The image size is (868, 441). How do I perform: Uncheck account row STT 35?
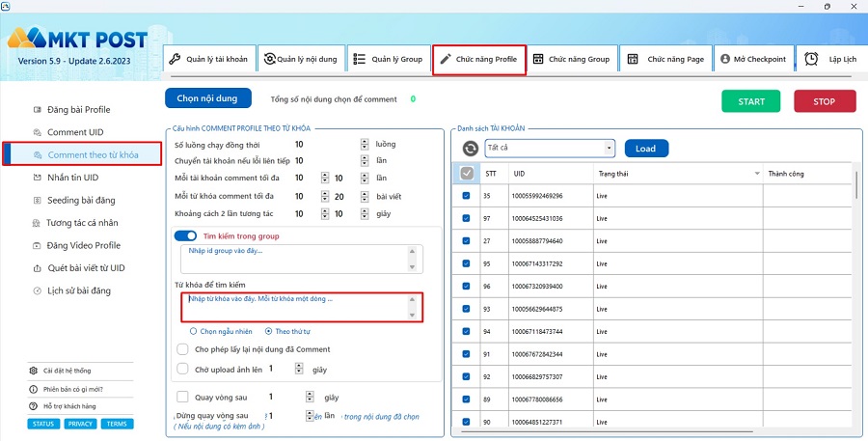coord(466,196)
